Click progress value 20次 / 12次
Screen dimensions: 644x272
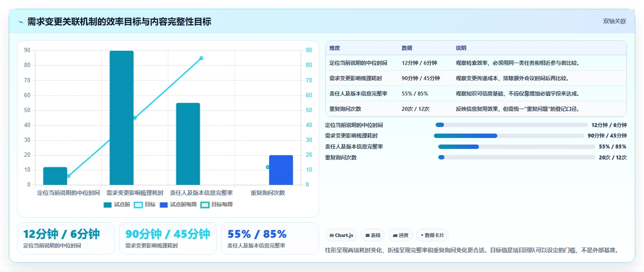pyautogui.click(x=612, y=158)
